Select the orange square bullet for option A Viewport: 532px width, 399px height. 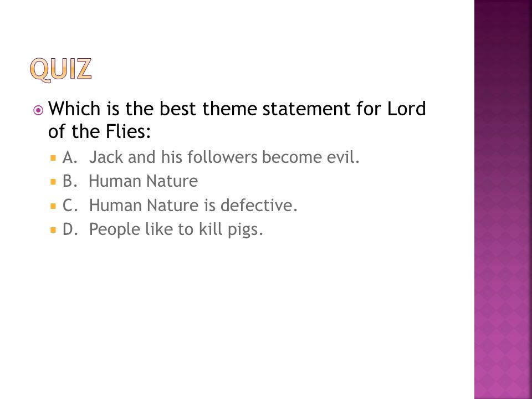[53, 158]
